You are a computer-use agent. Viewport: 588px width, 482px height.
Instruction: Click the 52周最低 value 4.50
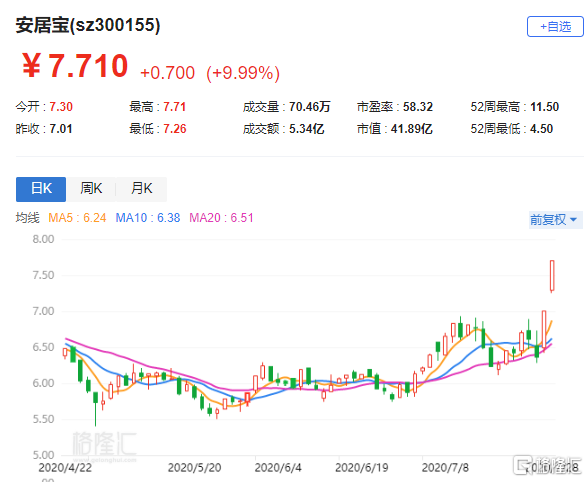pyautogui.click(x=542, y=129)
